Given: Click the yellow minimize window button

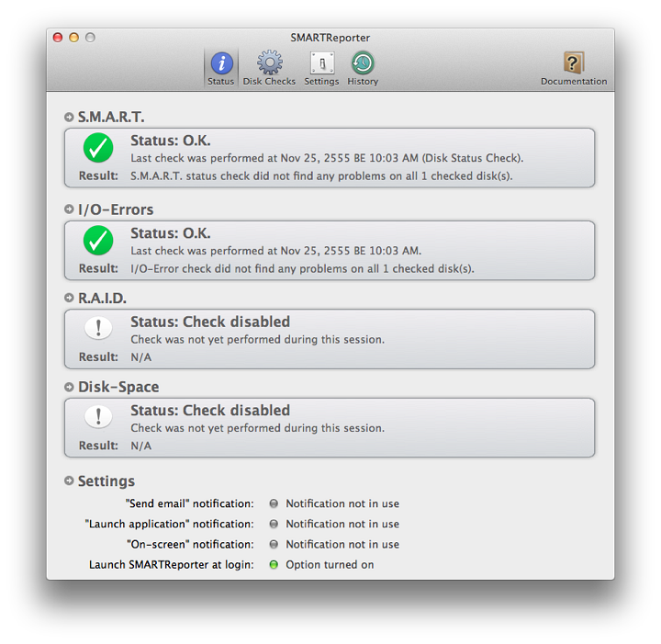Looking at the screenshot, I should click(x=73, y=38).
